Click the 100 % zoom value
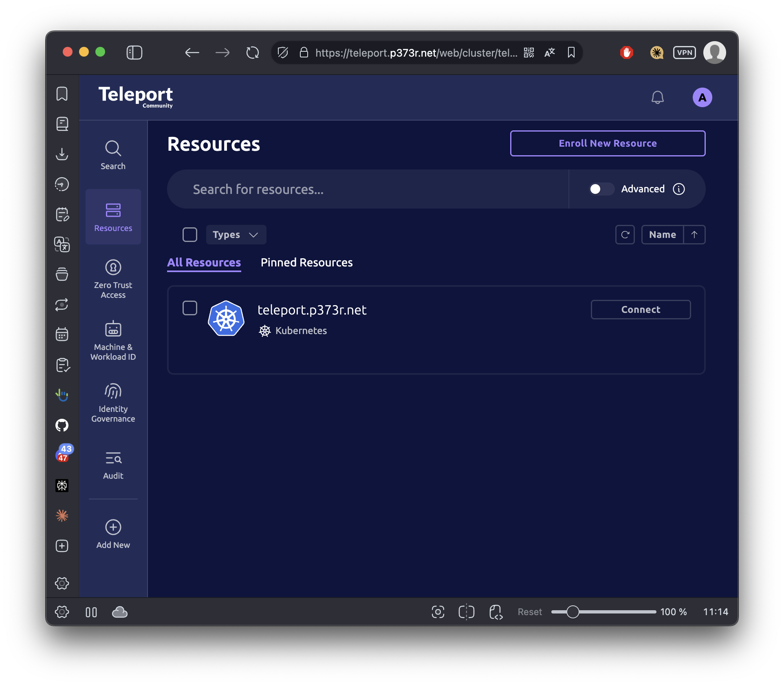Viewport: 784px width, 686px height. coord(673,612)
